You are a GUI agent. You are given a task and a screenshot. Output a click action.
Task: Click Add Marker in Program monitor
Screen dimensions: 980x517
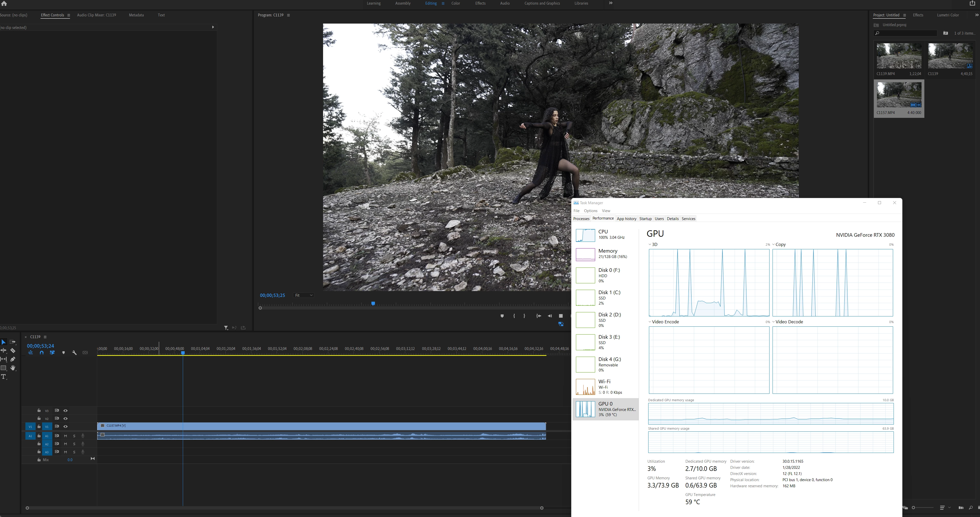(502, 316)
